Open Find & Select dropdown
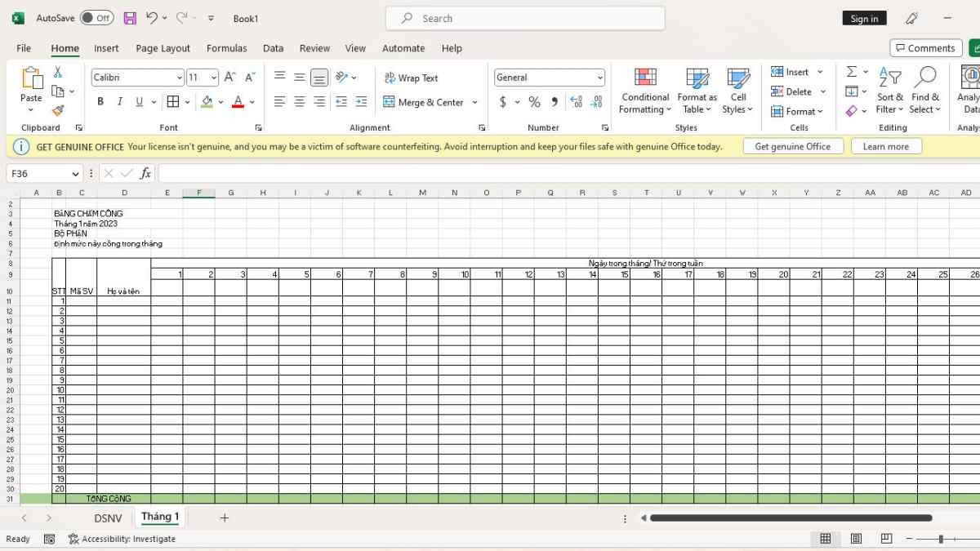 (924, 91)
